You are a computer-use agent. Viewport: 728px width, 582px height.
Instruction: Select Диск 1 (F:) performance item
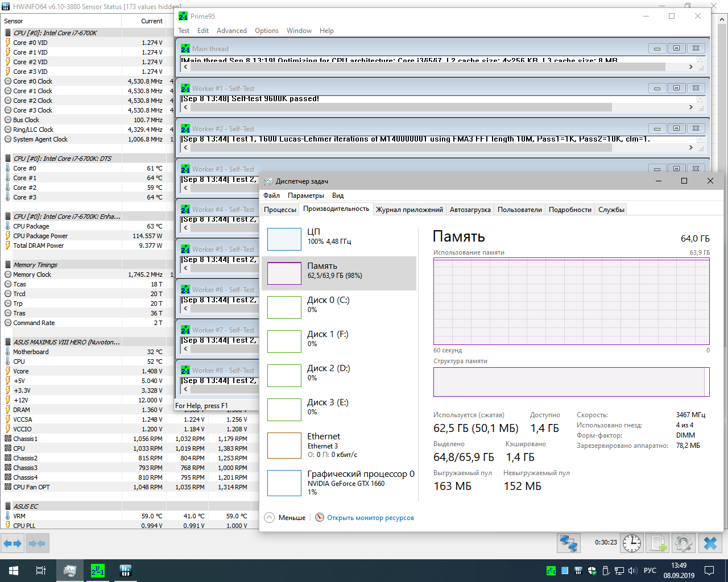(339, 342)
